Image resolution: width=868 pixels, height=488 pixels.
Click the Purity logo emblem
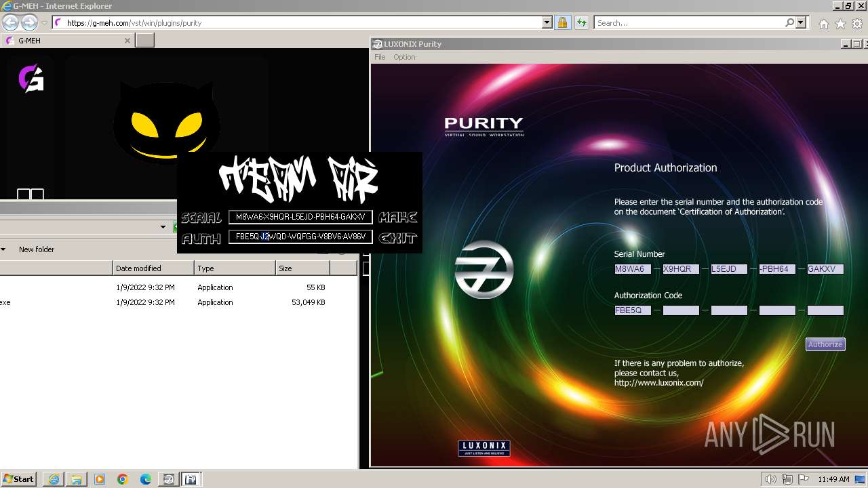[484, 269]
